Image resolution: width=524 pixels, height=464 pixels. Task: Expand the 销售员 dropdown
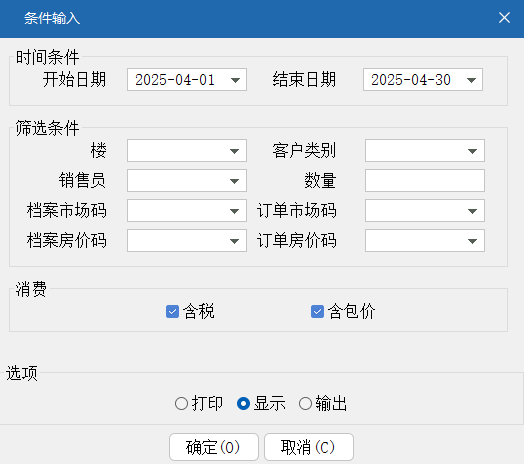[235, 181]
